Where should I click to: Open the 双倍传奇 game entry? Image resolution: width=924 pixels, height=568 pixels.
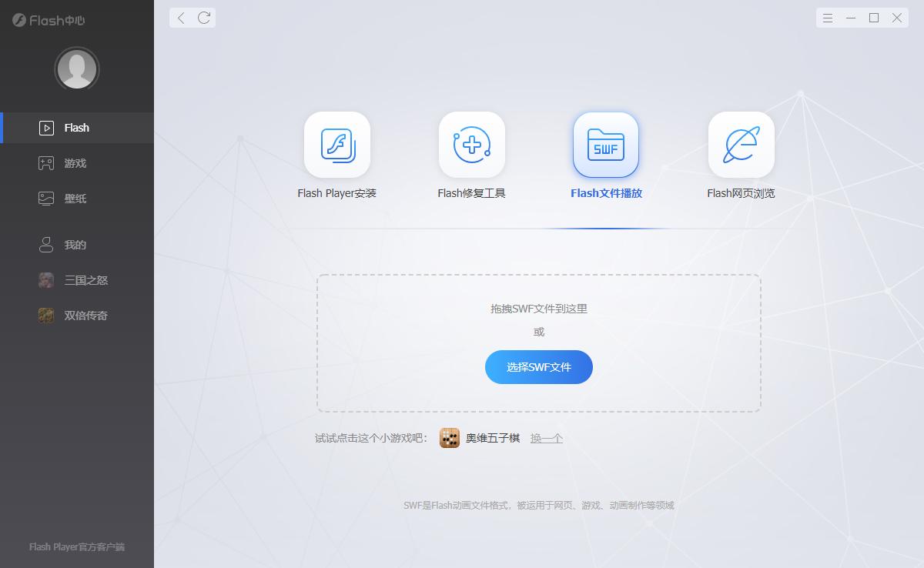(x=77, y=316)
